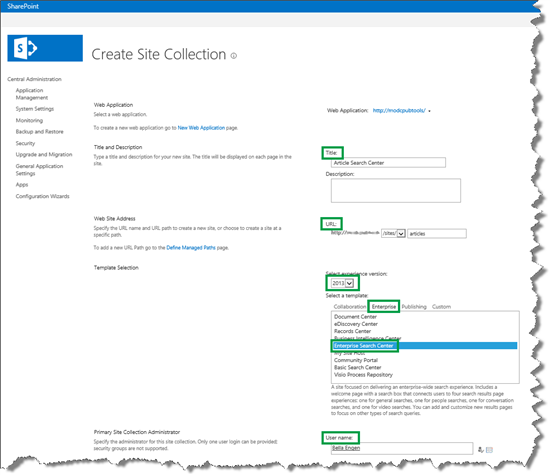Click the User name field with Bella Engen

(x=402, y=448)
